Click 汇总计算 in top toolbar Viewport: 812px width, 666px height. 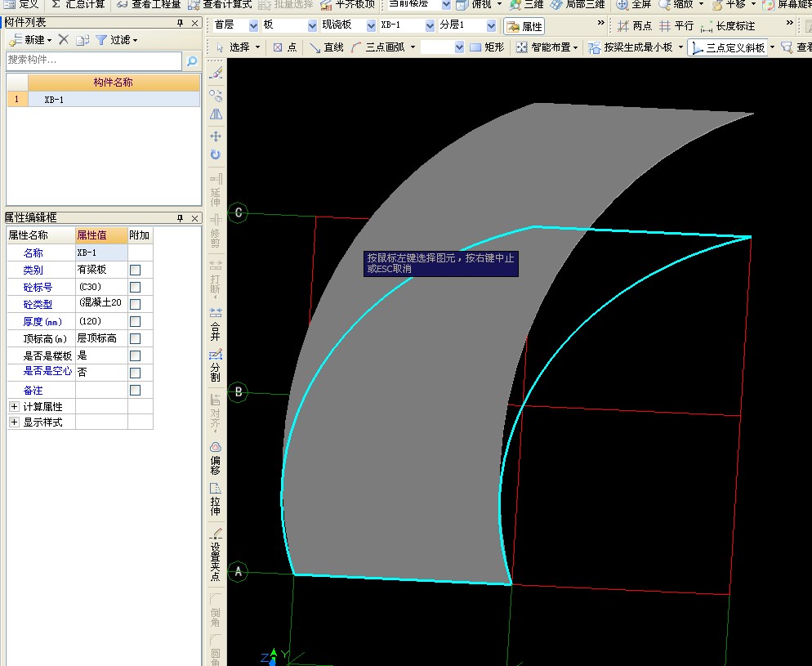[78, 5]
